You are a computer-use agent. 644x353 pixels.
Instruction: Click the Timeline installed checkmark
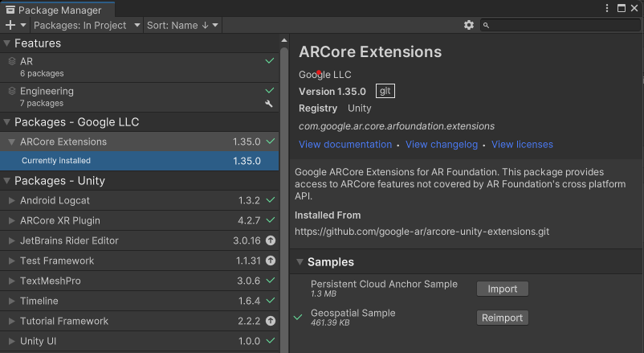(271, 301)
